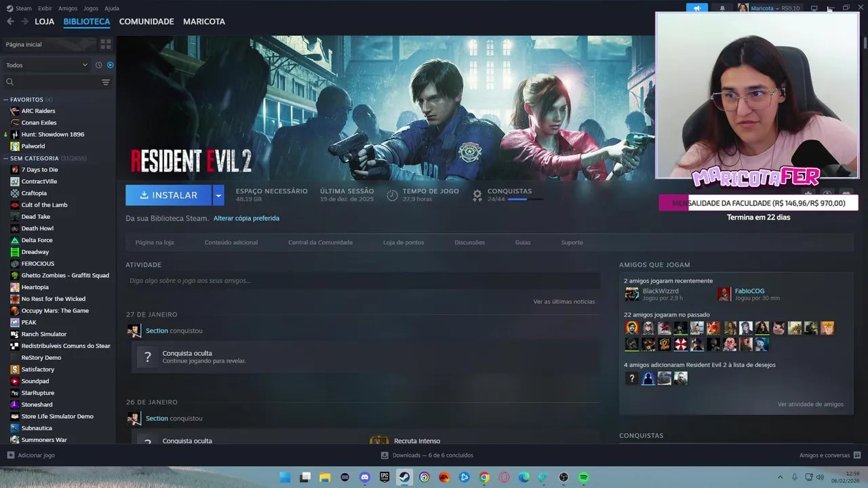Collapse the FAVORITOS category

point(6,100)
